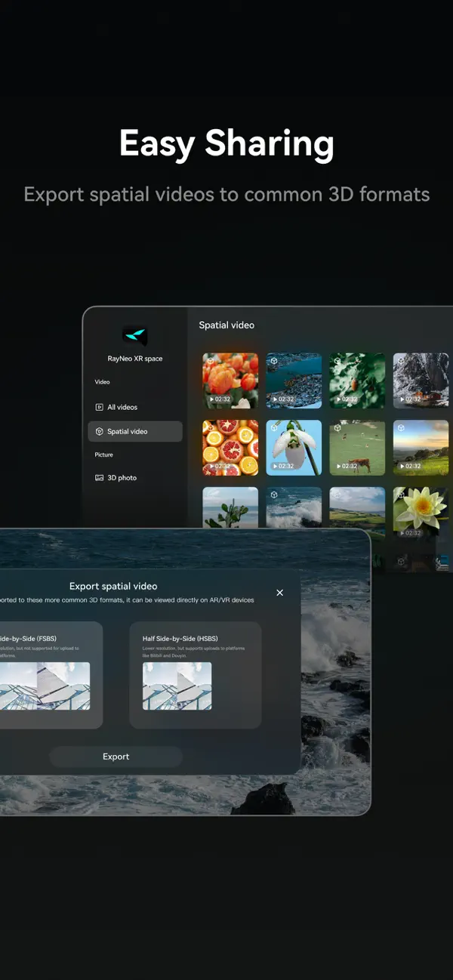Open the sunset hills video thumbnail
Image resolution: width=453 pixels, height=980 pixels.
pos(421,448)
